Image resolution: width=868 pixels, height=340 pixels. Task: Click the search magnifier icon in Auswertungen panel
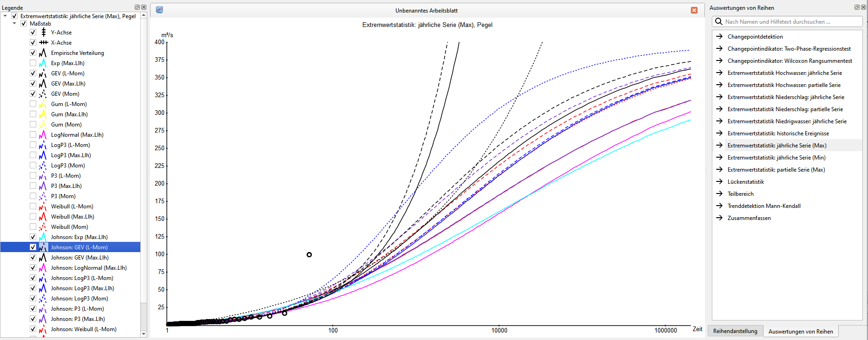click(x=719, y=22)
